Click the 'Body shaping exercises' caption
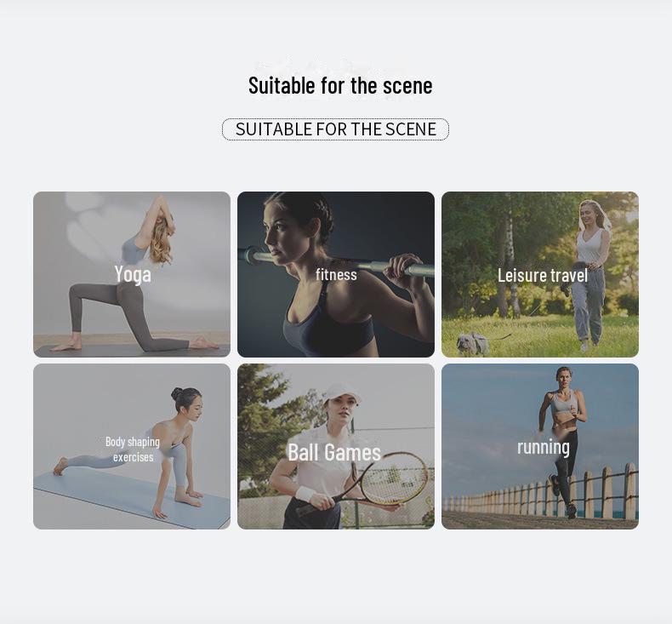This screenshot has height=624, width=672. (133, 449)
